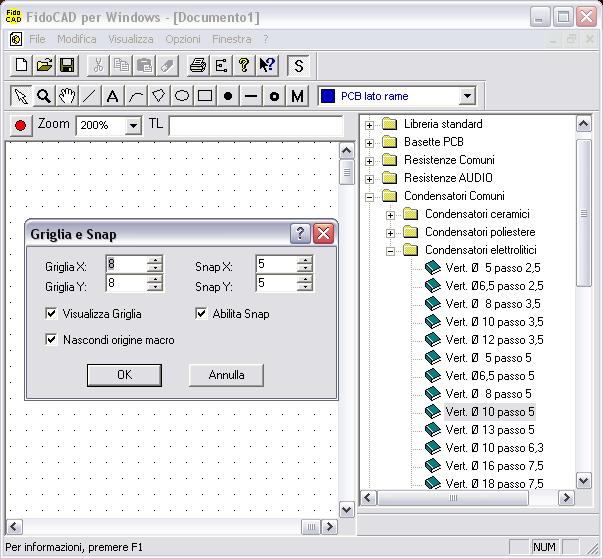Select the curve drawing tool
Viewport: 603px width, 559px height.
pos(136,96)
